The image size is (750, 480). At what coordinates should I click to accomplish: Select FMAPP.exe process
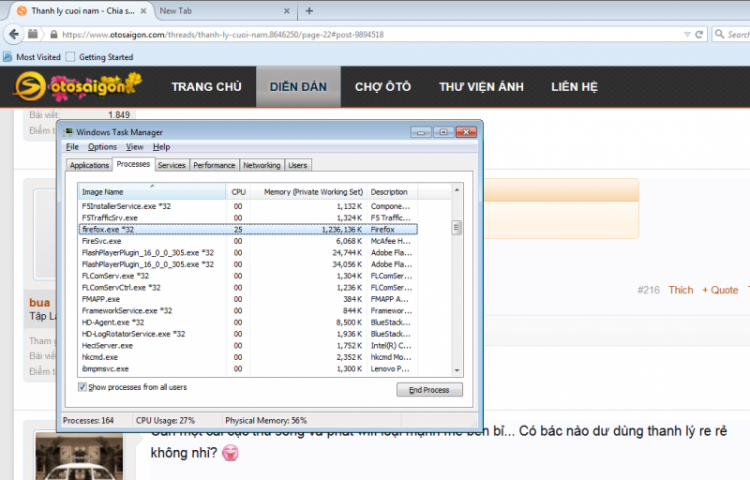(248, 299)
